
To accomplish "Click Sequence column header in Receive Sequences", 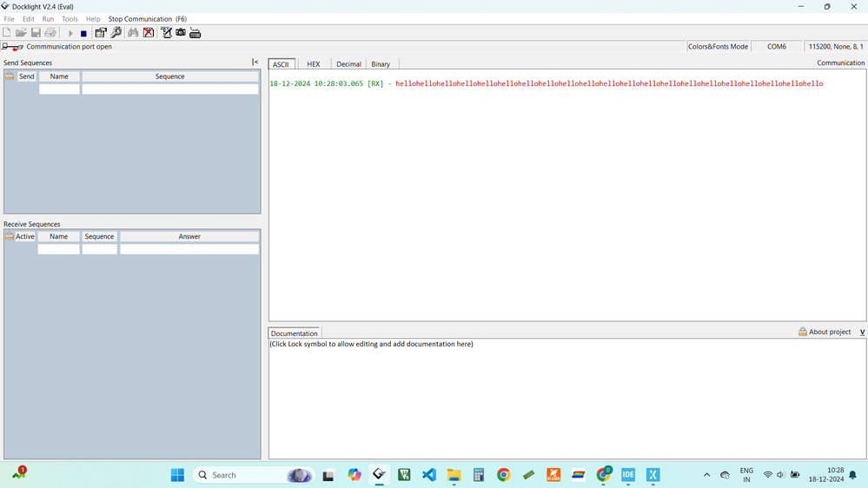I will 100,236.
